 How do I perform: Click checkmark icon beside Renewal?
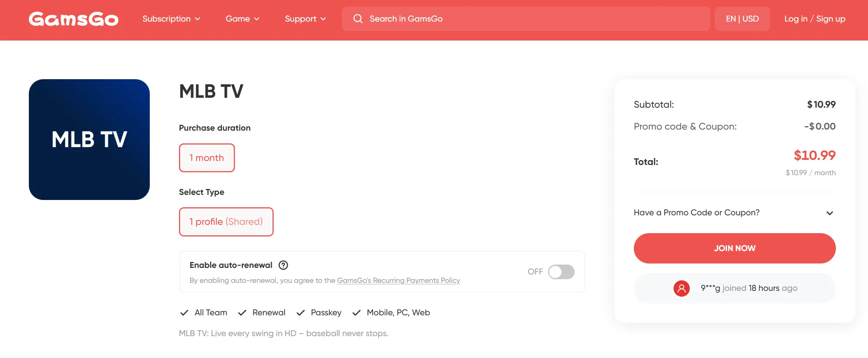coord(242,313)
